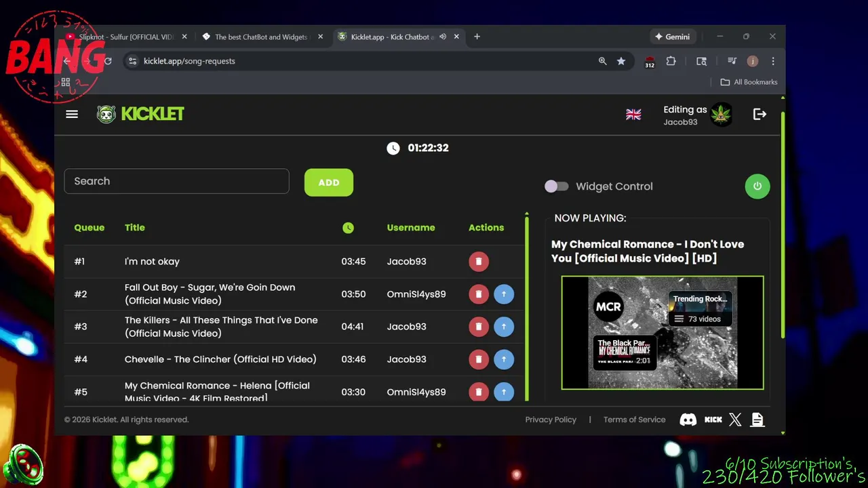Delete the song I'm not okay
Screen dimensions: 868x488
(x=479, y=262)
